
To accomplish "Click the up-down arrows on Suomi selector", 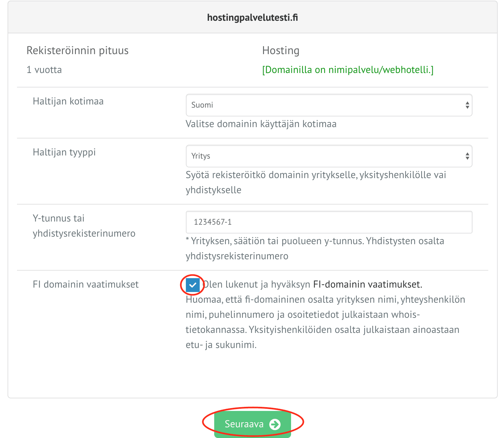I will (467, 105).
